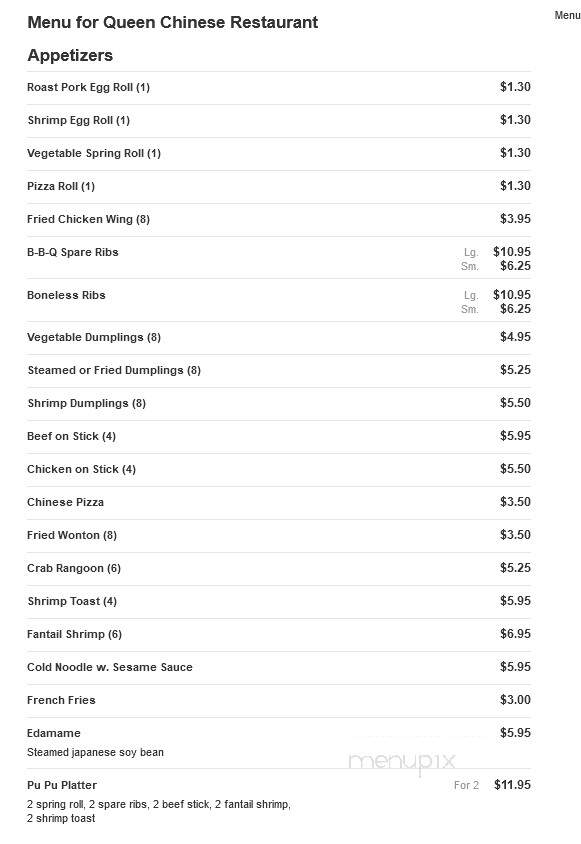Click the Fantail Shrimp (6) entry

point(74,634)
